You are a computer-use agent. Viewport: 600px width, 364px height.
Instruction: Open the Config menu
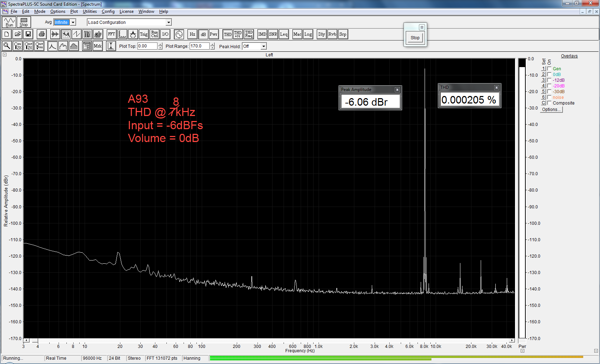108,11
